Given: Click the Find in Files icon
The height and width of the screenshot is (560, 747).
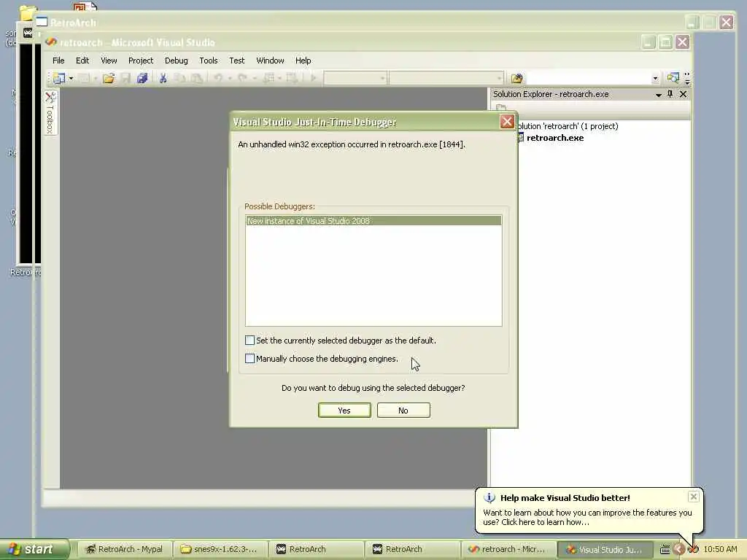Looking at the screenshot, I should click(517, 77).
